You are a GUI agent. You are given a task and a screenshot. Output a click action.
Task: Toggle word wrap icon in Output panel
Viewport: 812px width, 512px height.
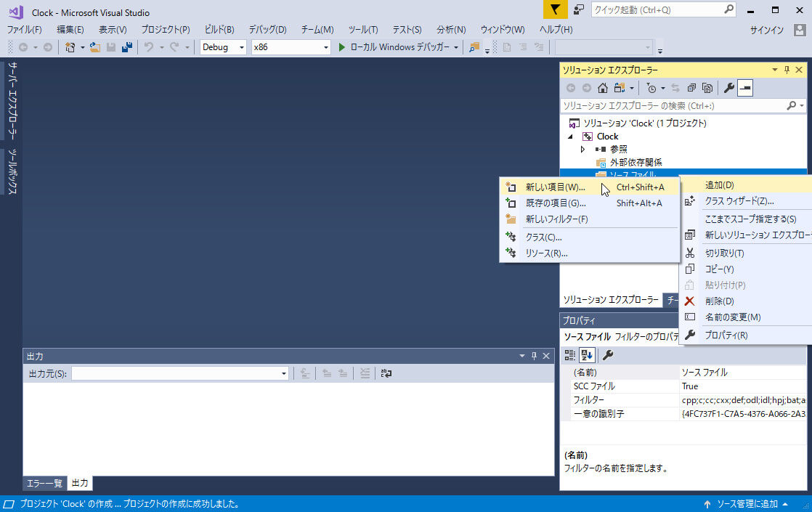[386, 373]
